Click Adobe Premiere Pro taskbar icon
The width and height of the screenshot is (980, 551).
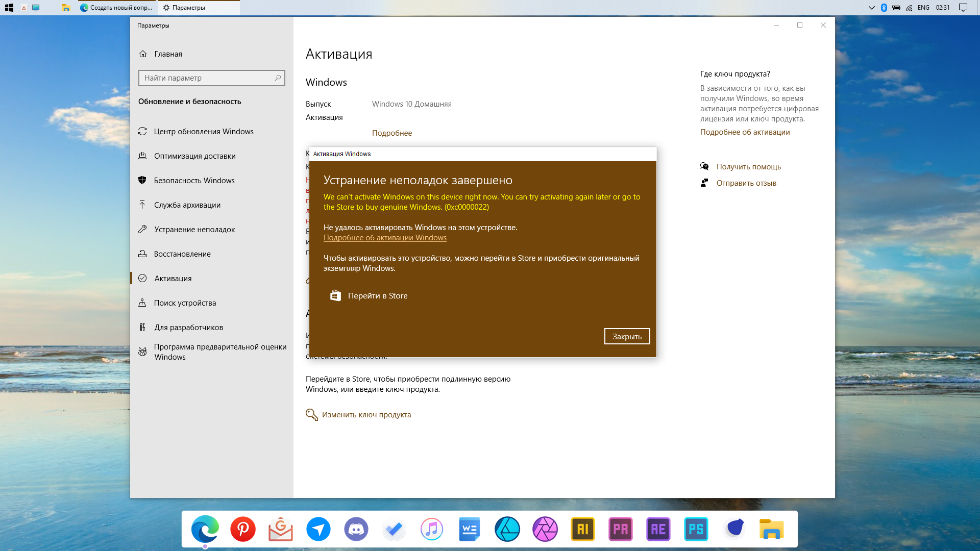click(621, 529)
